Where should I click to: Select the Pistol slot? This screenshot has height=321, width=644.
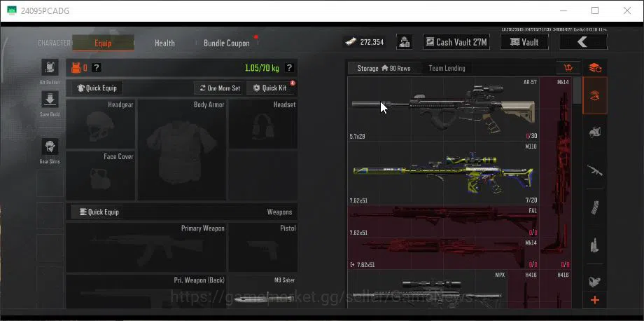click(x=263, y=247)
